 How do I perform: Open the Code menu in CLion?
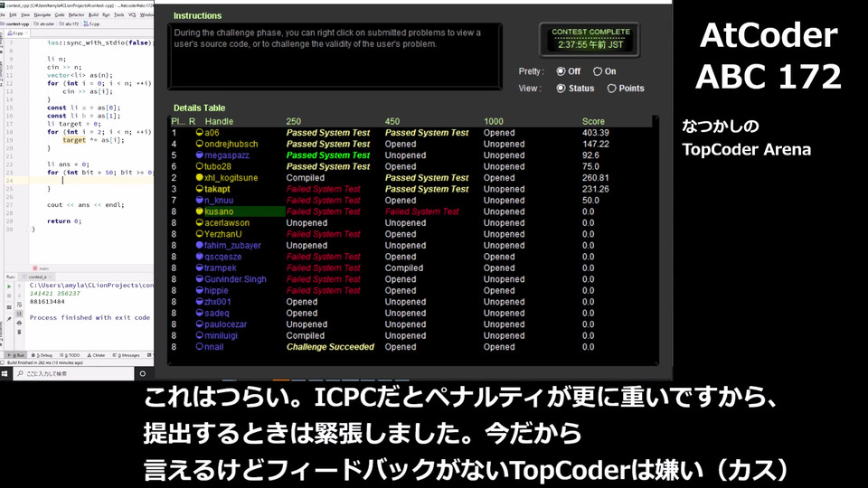pos(60,15)
